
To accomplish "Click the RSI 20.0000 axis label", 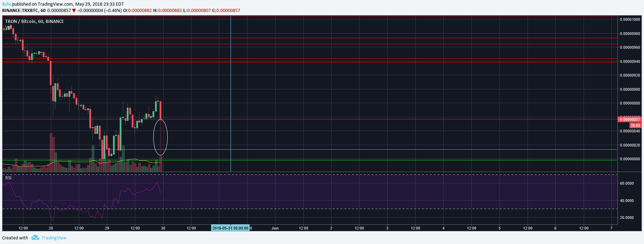I will tap(627, 218).
